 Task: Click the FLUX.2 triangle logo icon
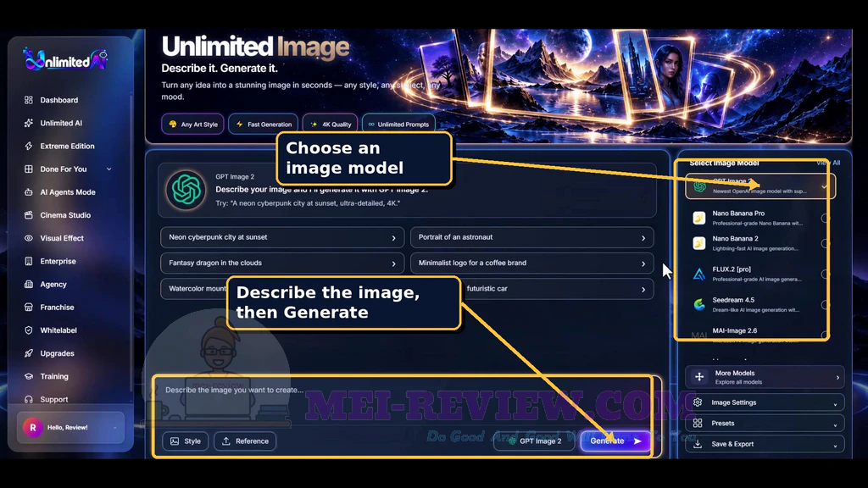pos(699,274)
